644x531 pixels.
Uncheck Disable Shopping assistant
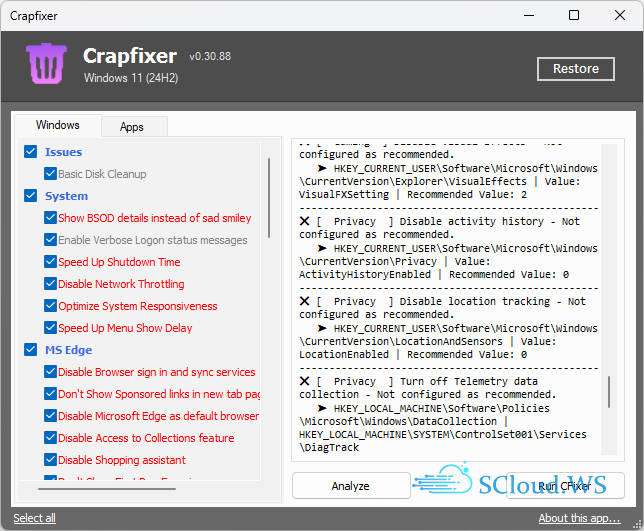(50, 460)
